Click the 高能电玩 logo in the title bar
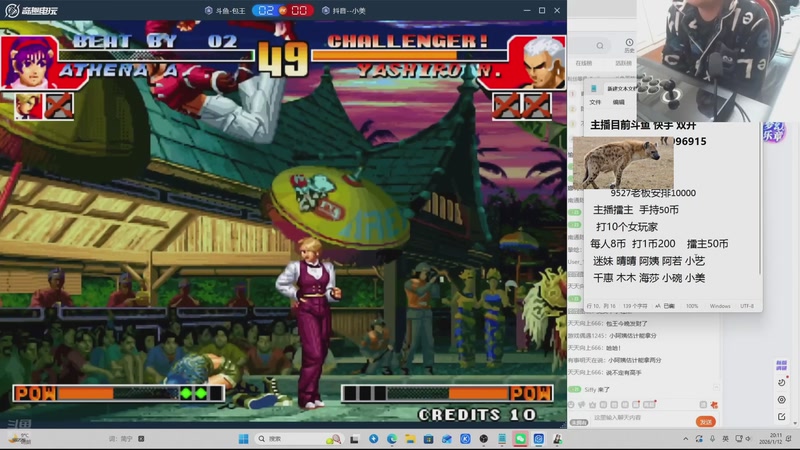 click(32, 10)
